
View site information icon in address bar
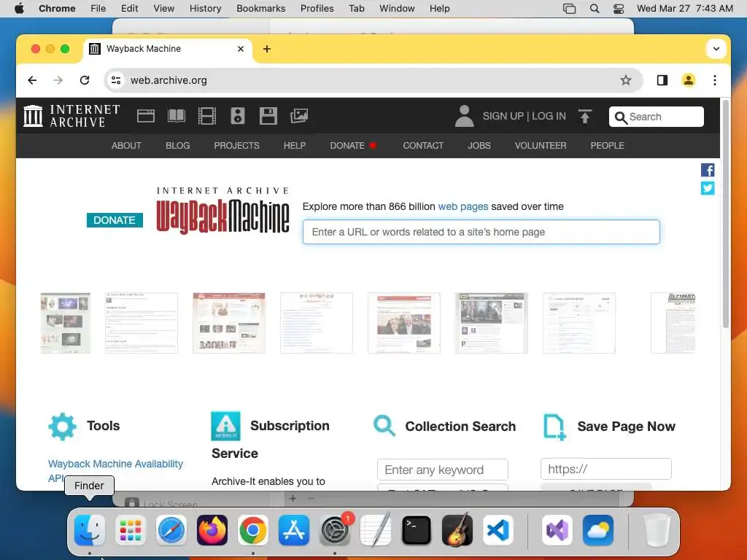point(116,80)
